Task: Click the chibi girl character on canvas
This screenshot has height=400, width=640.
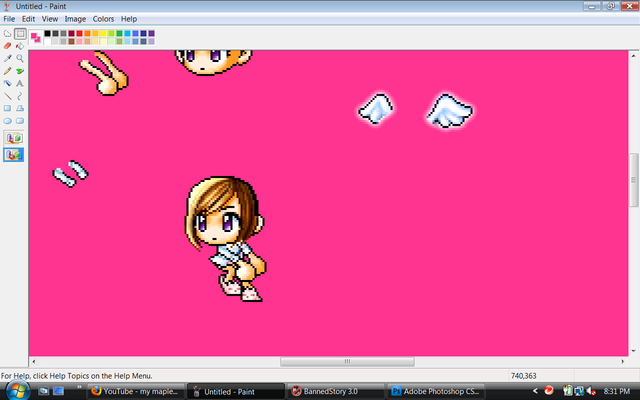Action: tap(225, 239)
